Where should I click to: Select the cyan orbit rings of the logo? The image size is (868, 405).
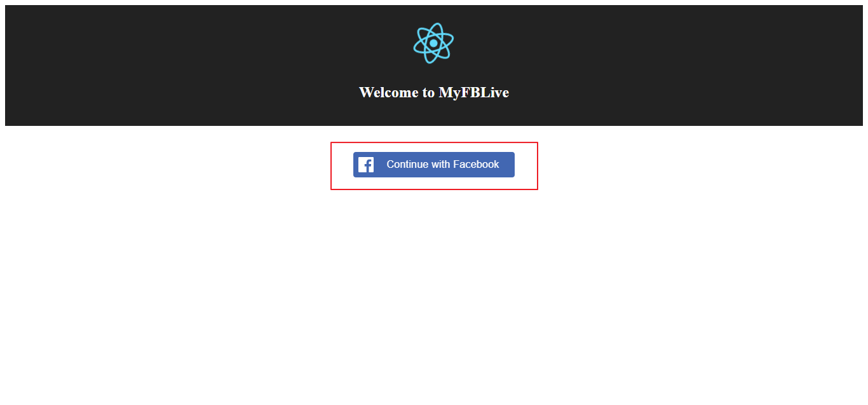(x=433, y=43)
